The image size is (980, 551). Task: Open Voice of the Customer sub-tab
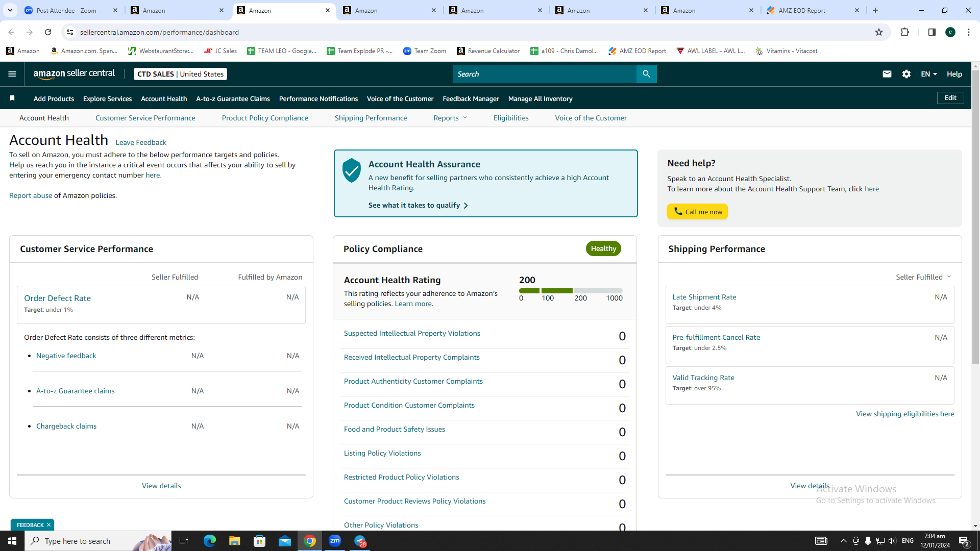pyautogui.click(x=591, y=118)
